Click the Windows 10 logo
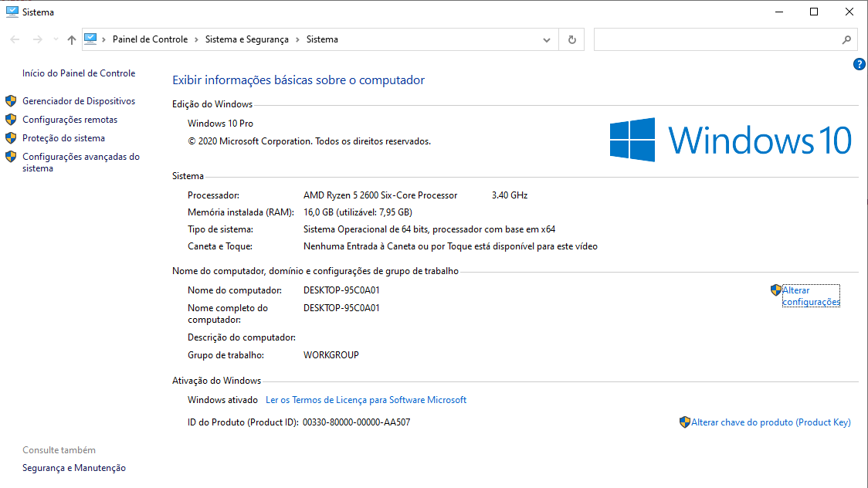Viewport: 868px width, 488px height. coord(731,140)
